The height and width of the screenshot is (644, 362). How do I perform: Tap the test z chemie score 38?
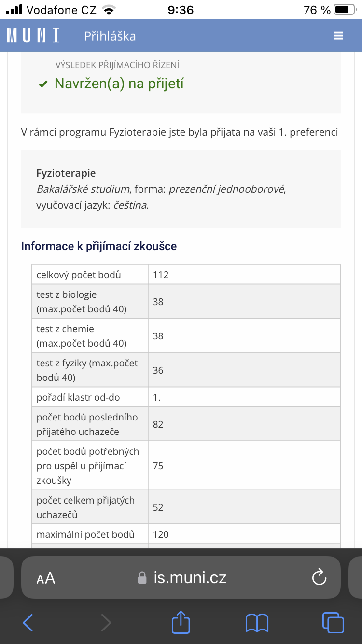click(158, 336)
